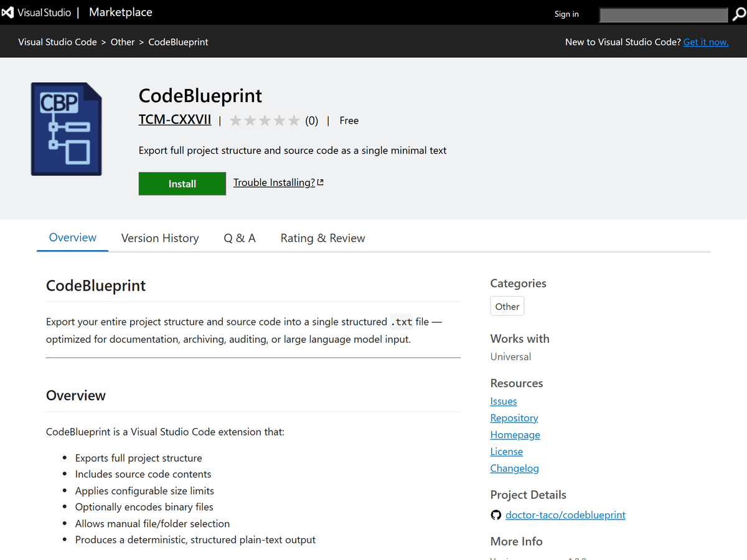
Task: Open the Changelog link under Resources
Action: point(514,468)
